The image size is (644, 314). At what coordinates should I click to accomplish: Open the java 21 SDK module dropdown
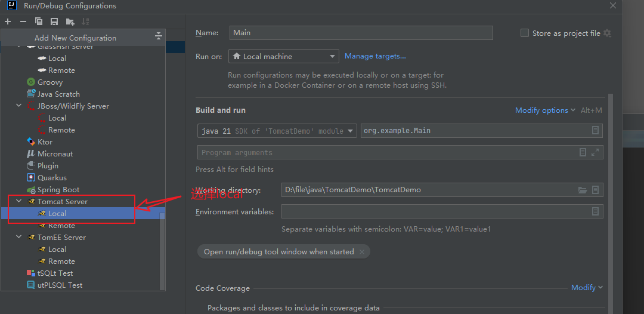pos(277,131)
